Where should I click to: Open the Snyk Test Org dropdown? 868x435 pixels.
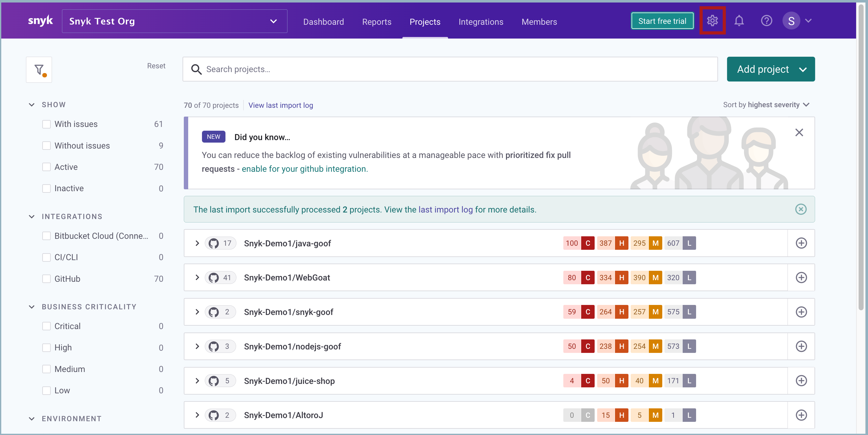click(174, 21)
